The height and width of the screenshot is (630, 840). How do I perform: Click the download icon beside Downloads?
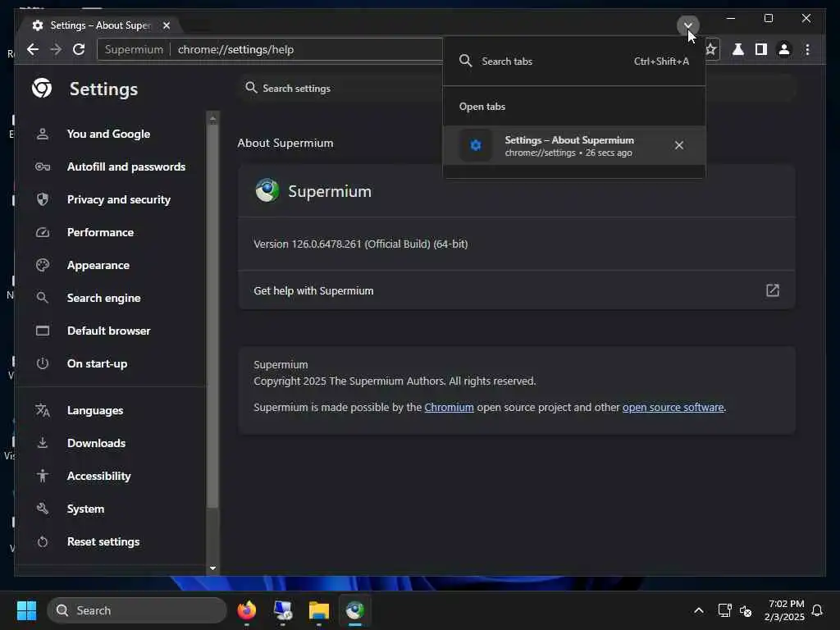click(x=43, y=443)
